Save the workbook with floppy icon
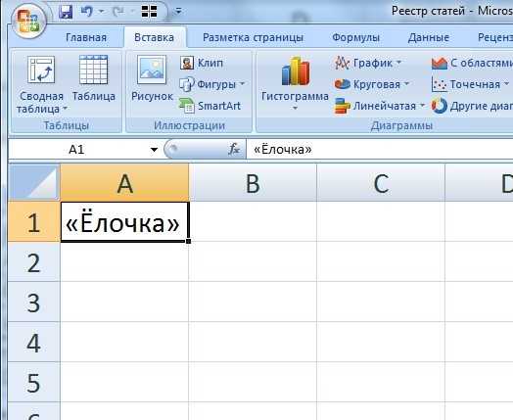Viewport: 513px width, 420px height. pos(66,12)
